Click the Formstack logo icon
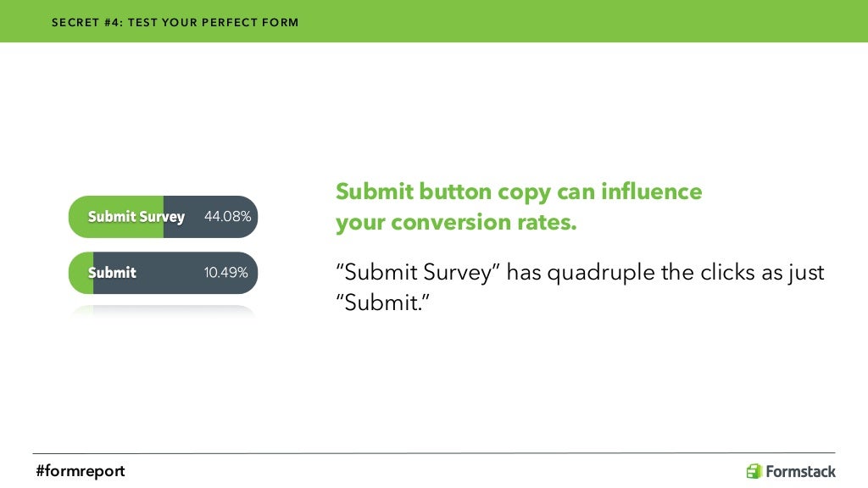This screenshot has width=868, height=488. [x=754, y=471]
